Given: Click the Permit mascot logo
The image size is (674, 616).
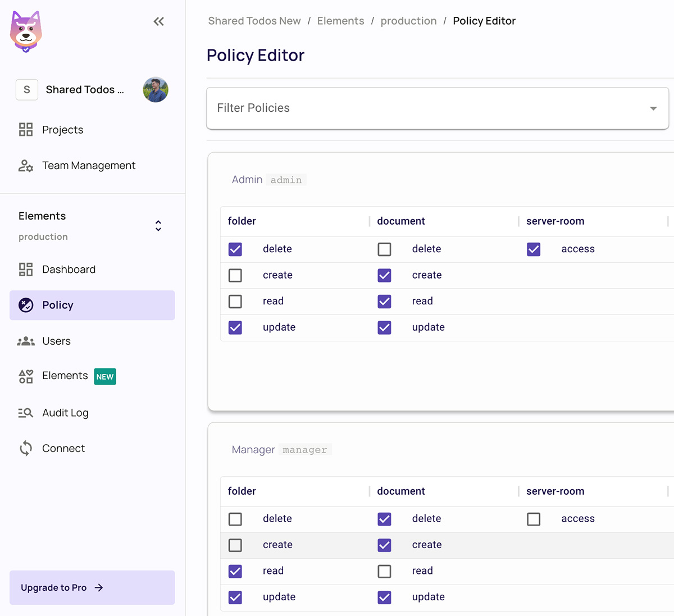Looking at the screenshot, I should tap(26, 31).
